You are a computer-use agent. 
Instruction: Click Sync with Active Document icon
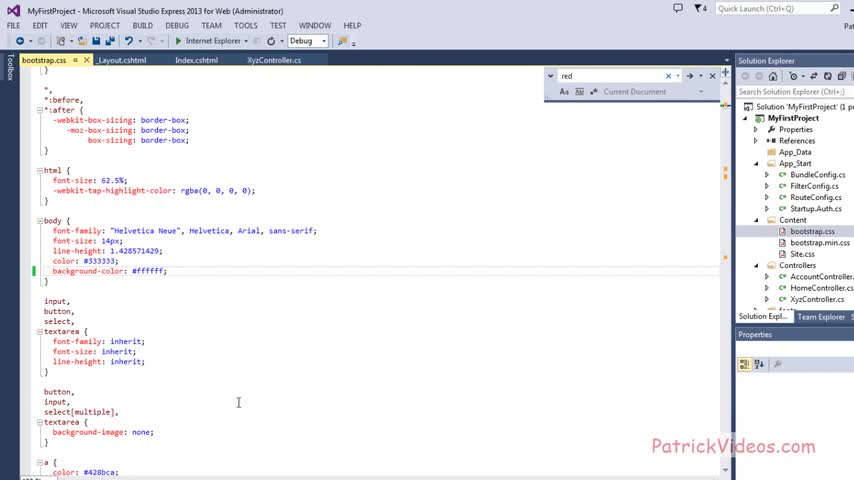(x=814, y=76)
